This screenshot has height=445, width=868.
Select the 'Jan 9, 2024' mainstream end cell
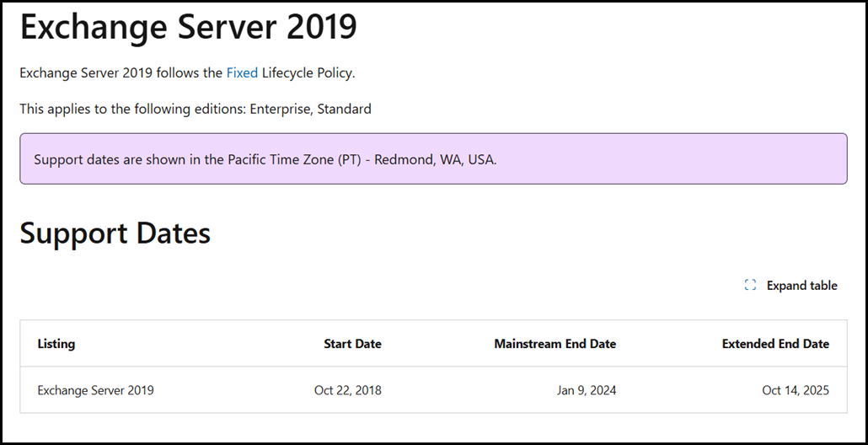(x=587, y=390)
